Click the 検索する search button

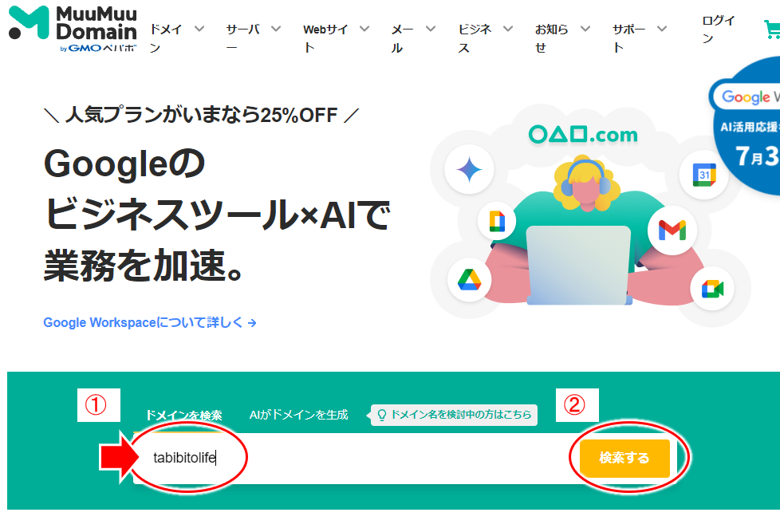point(624,458)
